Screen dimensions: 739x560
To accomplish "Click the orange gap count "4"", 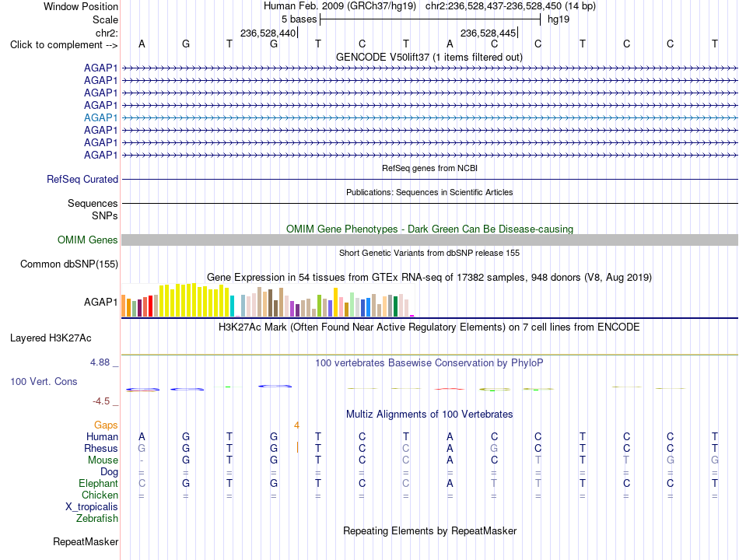I will 296,425.
